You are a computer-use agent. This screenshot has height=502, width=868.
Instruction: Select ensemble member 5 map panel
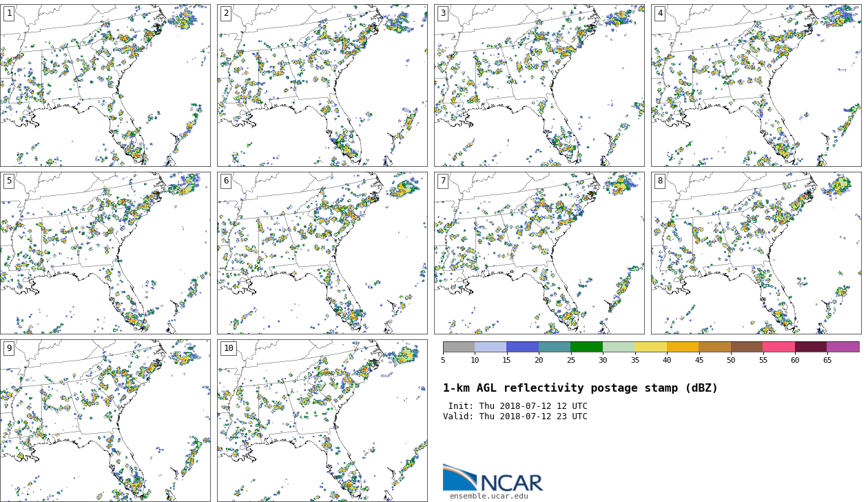[105, 253]
